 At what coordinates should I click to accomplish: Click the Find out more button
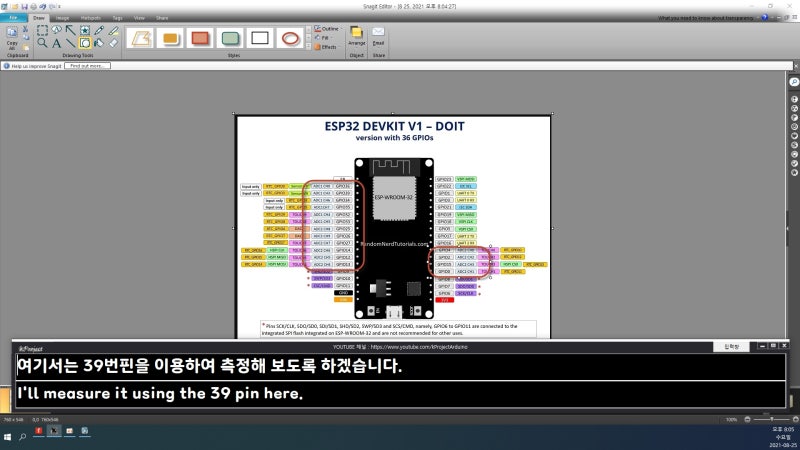click(x=87, y=66)
